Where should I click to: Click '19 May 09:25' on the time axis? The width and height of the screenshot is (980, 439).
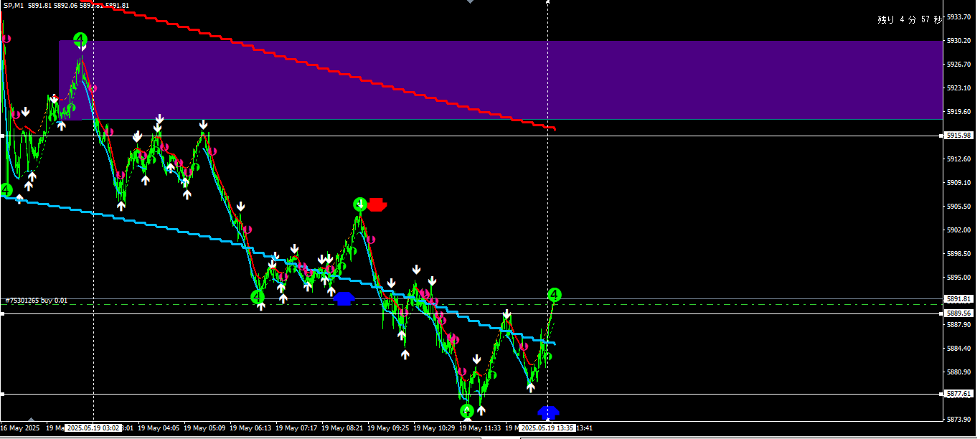tap(389, 428)
